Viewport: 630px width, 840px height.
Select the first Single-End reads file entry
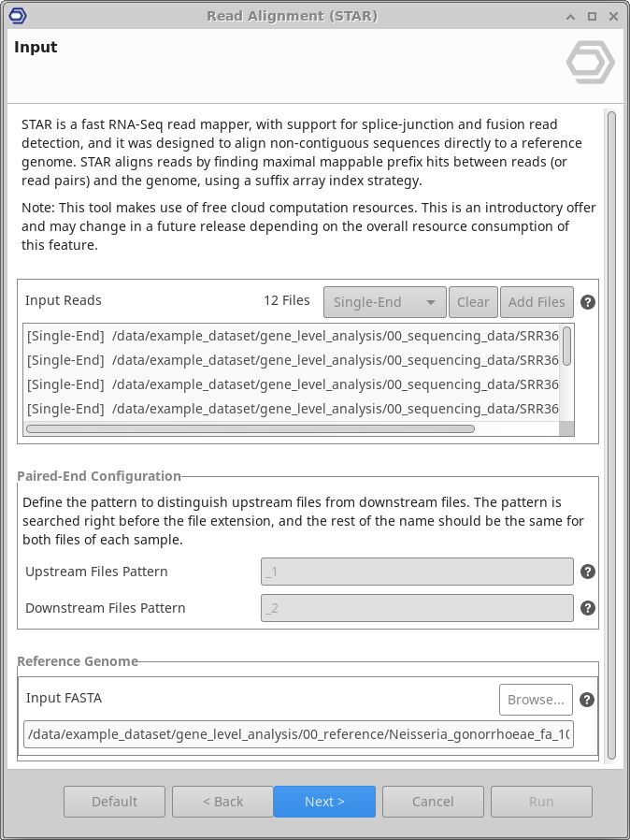(x=290, y=335)
